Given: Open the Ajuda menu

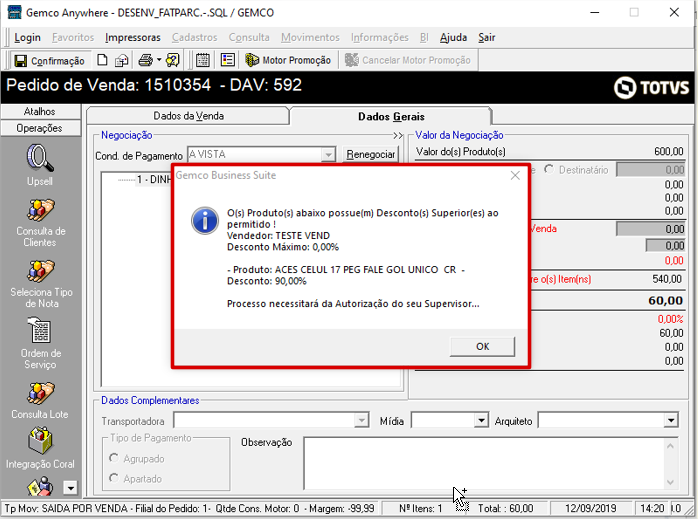Looking at the screenshot, I should pyautogui.click(x=453, y=37).
